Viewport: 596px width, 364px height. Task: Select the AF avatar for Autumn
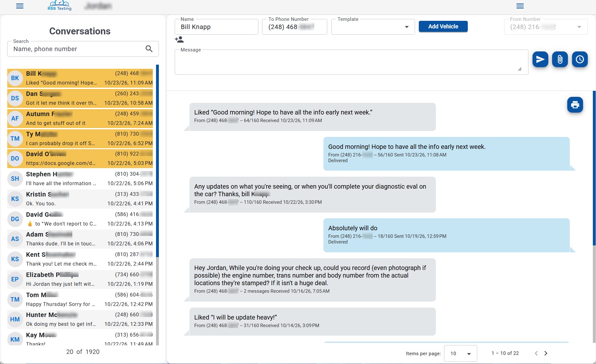15,119
